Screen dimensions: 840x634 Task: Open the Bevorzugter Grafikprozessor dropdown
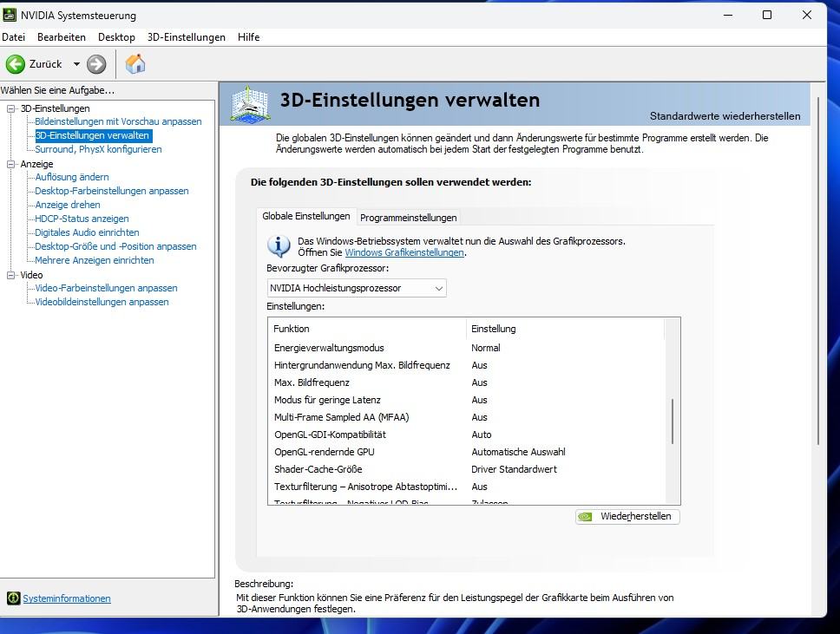[x=357, y=288]
